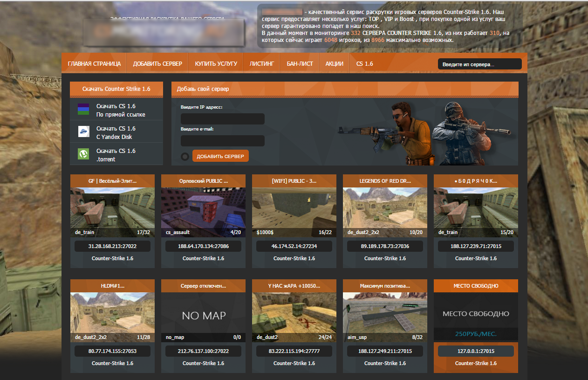Image resolution: width=588 pixels, height=380 pixels.
Task: Click the 24/24 player count on de_dust2
Action: 325,337
